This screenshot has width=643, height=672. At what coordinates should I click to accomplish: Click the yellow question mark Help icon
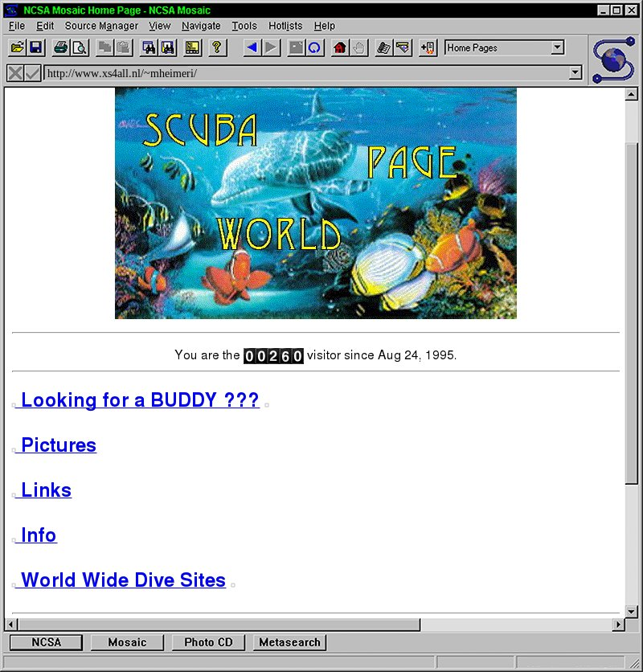click(216, 48)
